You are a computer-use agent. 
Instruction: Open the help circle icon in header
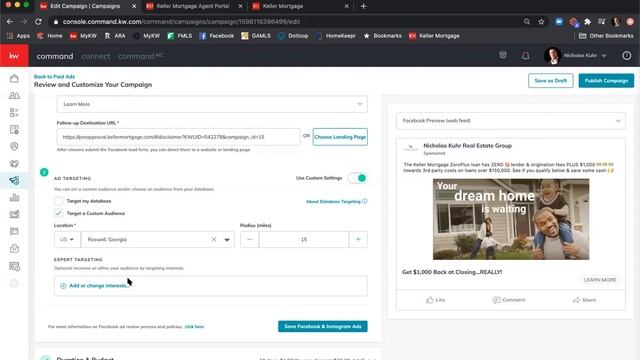point(627,56)
